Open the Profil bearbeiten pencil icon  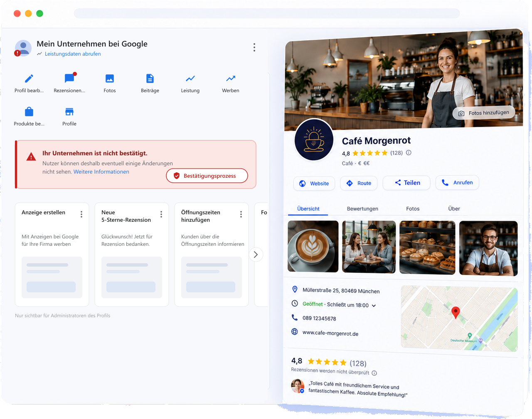[x=29, y=78]
